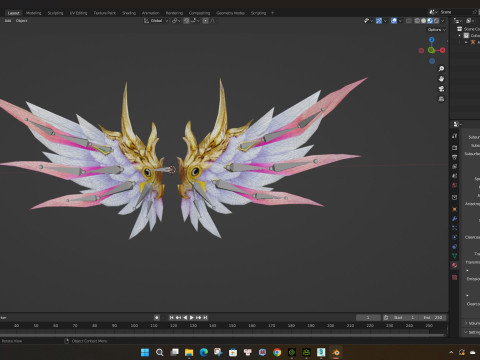
Task: Add a new workspace with plus button
Action: coord(272,13)
